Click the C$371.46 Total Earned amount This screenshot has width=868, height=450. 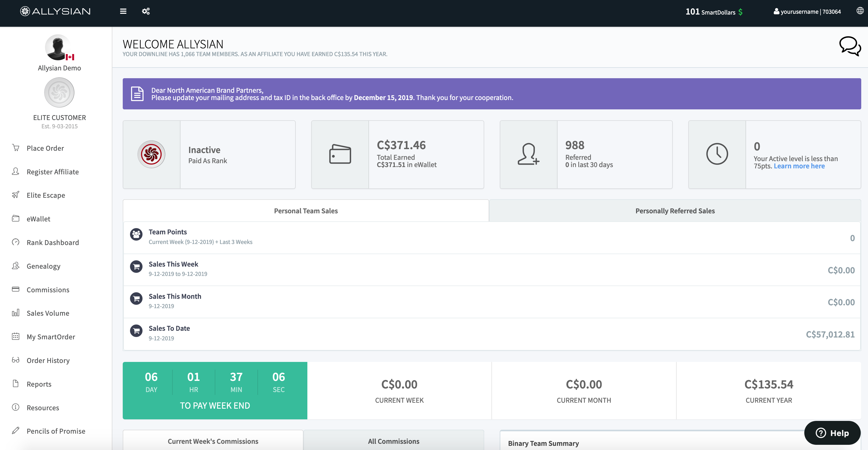[401, 145]
